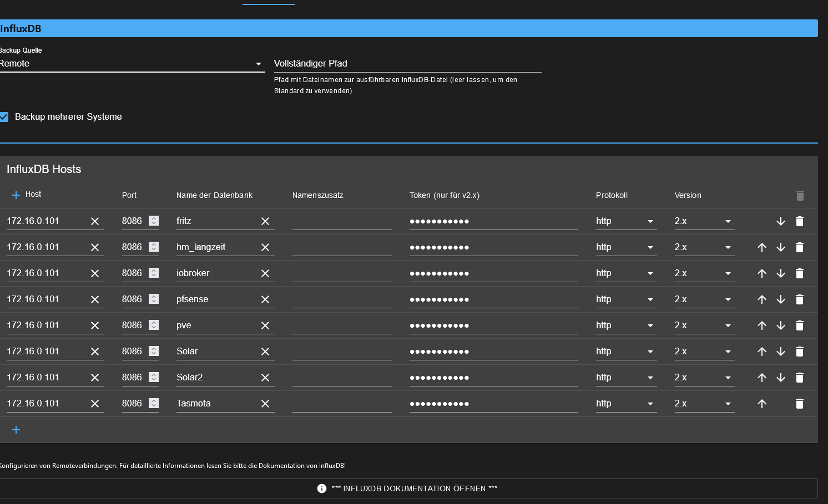Move the hm_langzeit row up
Image resolution: width=828 pixels, height=504 pixels.
(x=762, y=247)
